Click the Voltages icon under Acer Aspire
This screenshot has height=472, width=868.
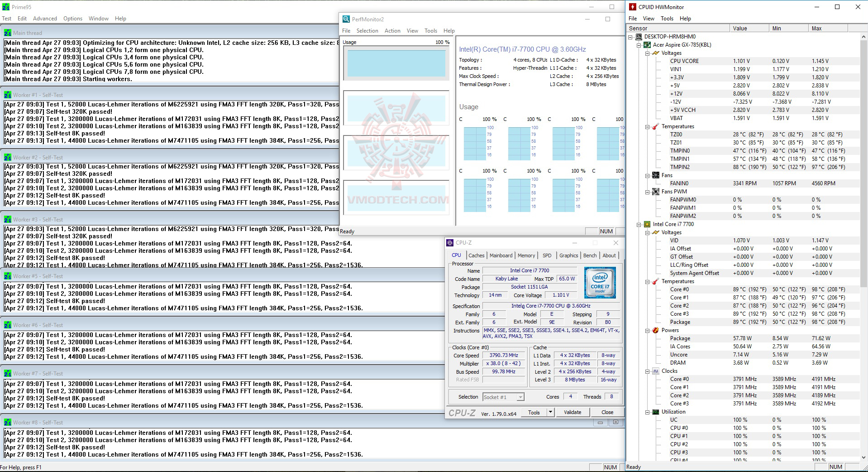point(656,53)
